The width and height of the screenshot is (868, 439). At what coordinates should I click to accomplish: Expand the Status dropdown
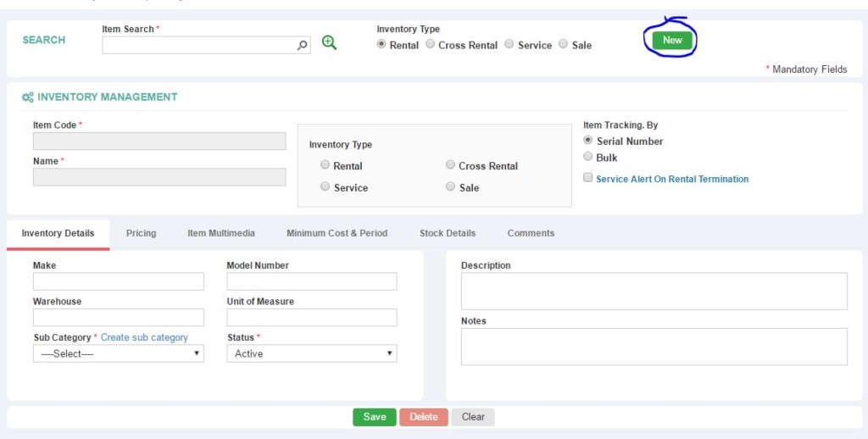click(311, 353)
